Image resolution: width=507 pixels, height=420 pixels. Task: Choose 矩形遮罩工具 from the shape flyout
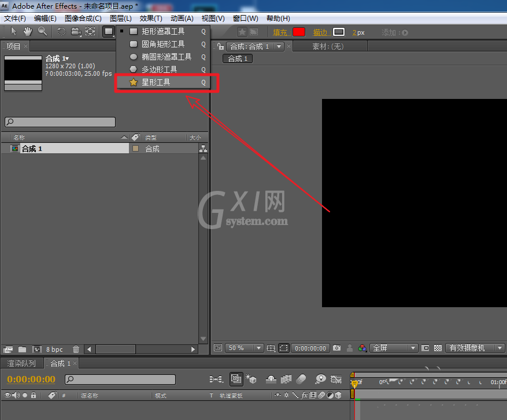pyautogui.click(x=163, y=31)
